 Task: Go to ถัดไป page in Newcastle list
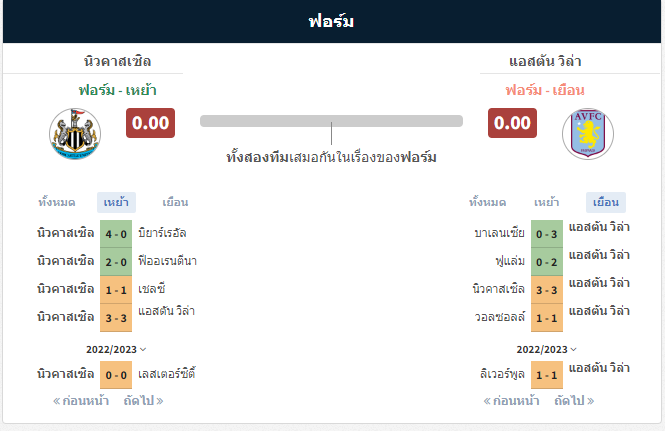point(143,400)
